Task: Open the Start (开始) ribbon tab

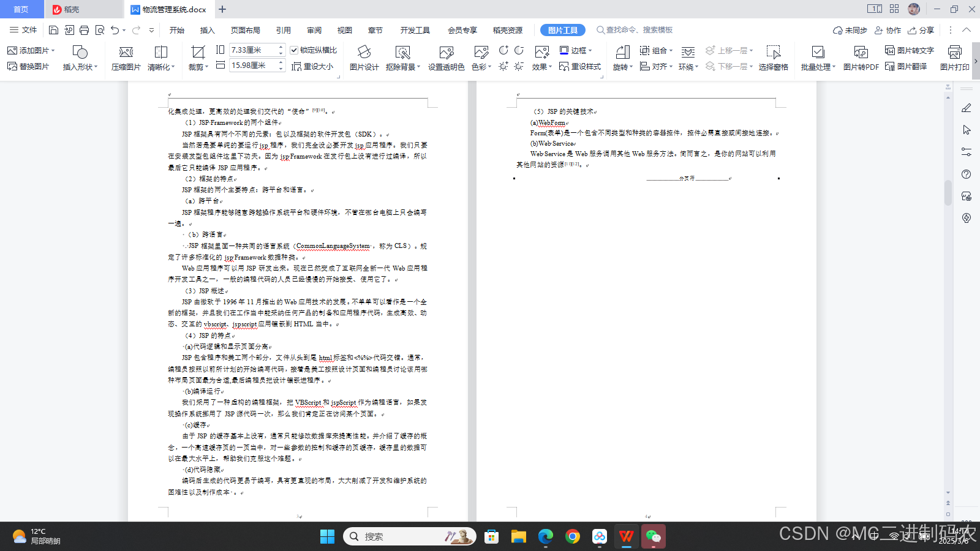Action: 177,30
